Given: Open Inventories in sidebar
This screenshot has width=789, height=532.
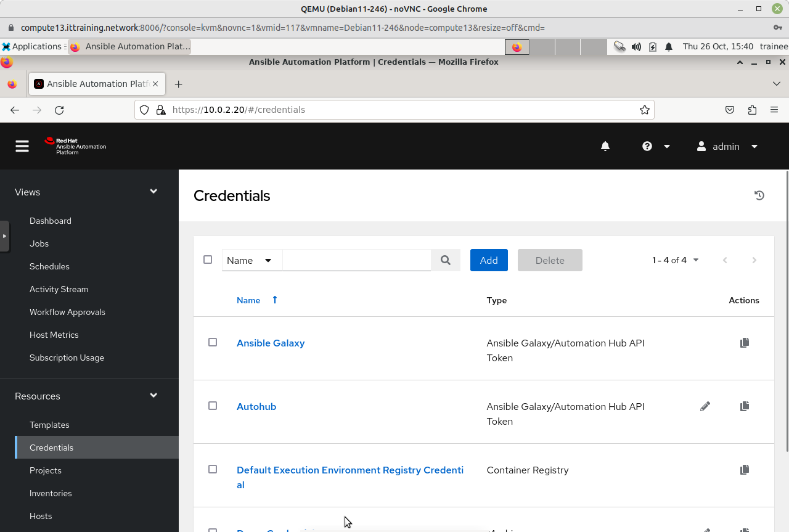Looking at the screenshot, I should (51, 493).
